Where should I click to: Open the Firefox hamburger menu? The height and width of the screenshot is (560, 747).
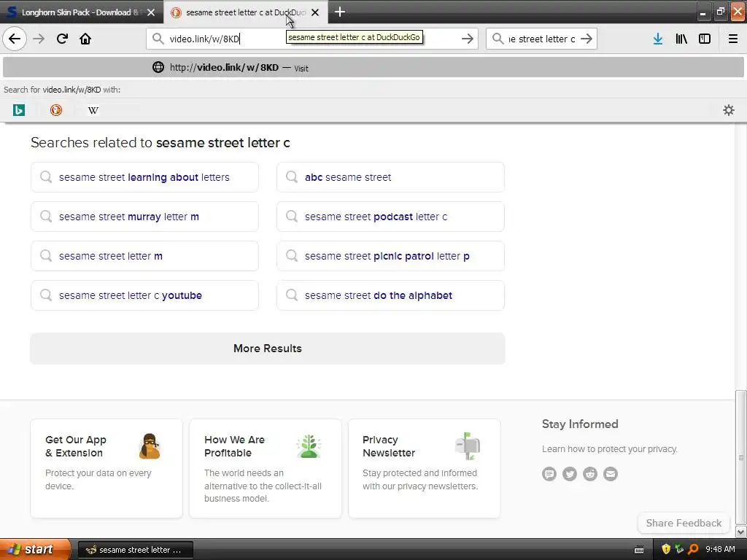pyautogui.click(x=733, y=39)
